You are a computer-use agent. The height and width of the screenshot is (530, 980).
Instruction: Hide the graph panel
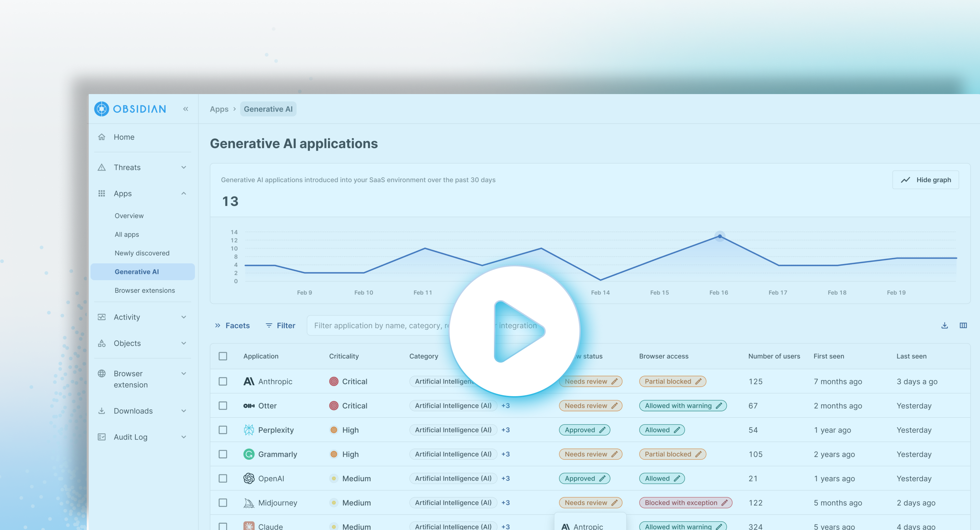pos(925,180)
